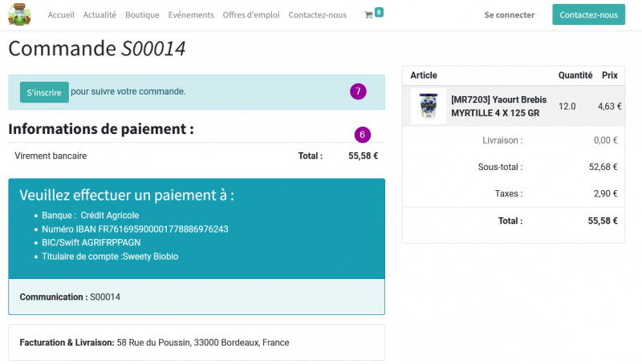Click the IBAN number line
Image resolution: width=642 pixels, height=364 pixels.
click(135, 229)
